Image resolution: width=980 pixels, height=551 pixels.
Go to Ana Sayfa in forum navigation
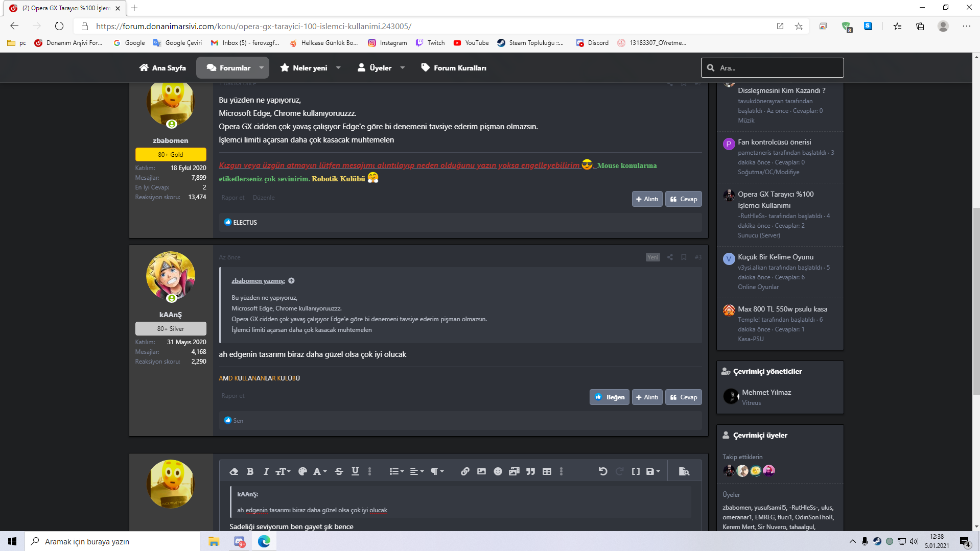162,68
